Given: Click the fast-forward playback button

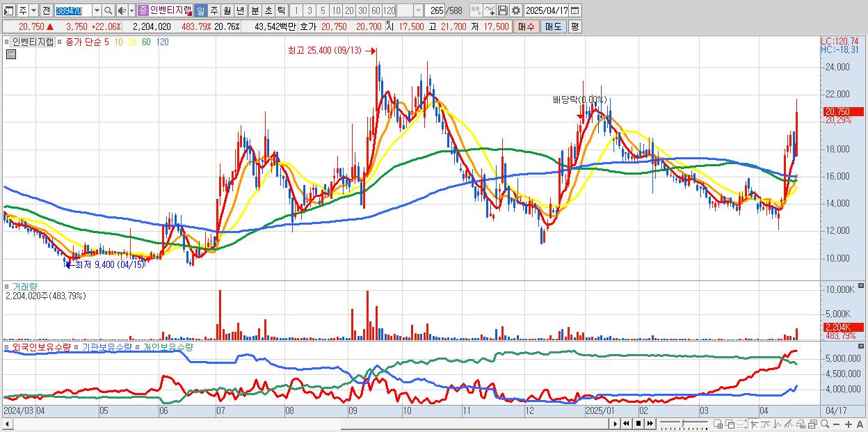Looking at the screenshot, I should (x=650, y=424).
